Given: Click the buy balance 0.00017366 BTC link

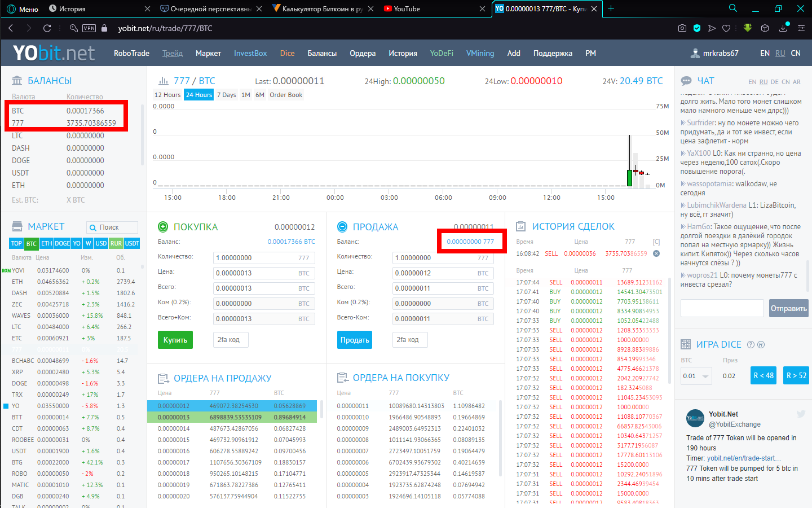Looking at the screenshot, I should click(291, 242).
